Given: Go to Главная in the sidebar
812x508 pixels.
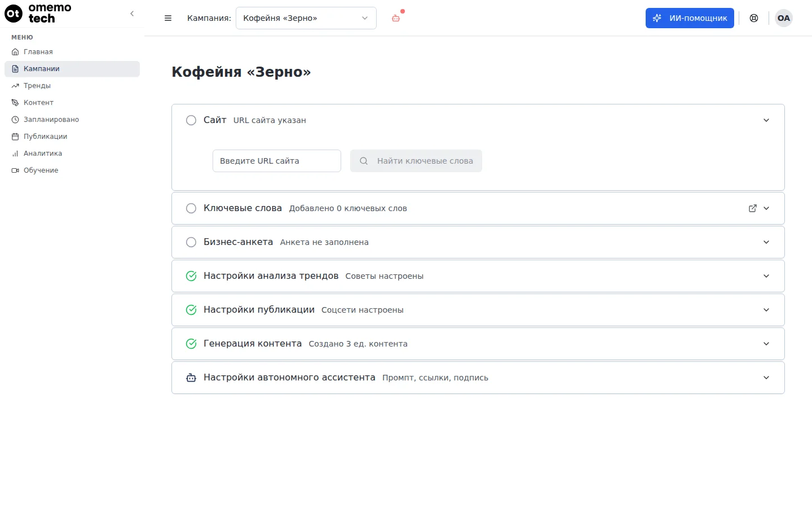Looking at the screenshot, I should [x=72, y=52].
